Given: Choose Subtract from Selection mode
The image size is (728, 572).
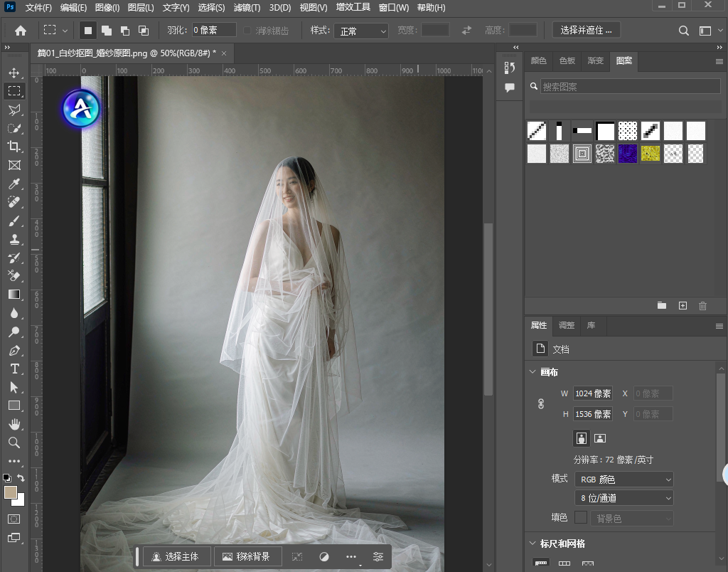Looking at the screenshot, I should pos(125,31).
